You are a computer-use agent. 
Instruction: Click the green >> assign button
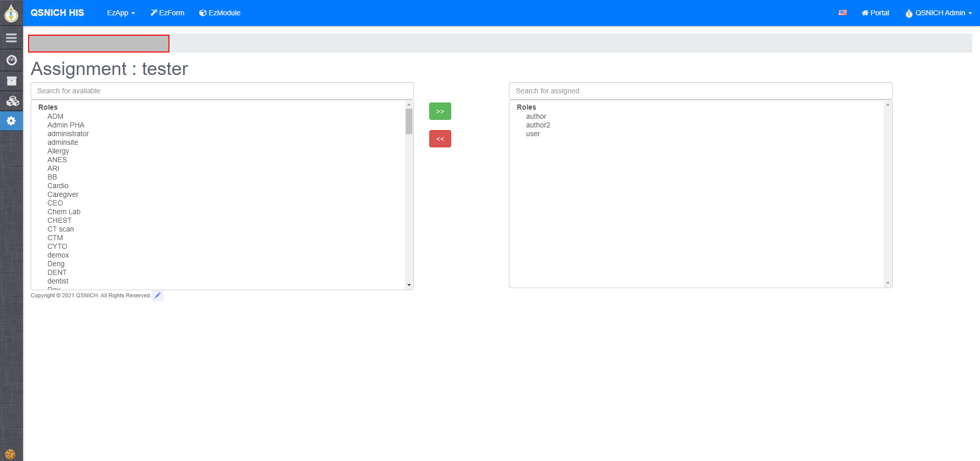click(440, 111)
